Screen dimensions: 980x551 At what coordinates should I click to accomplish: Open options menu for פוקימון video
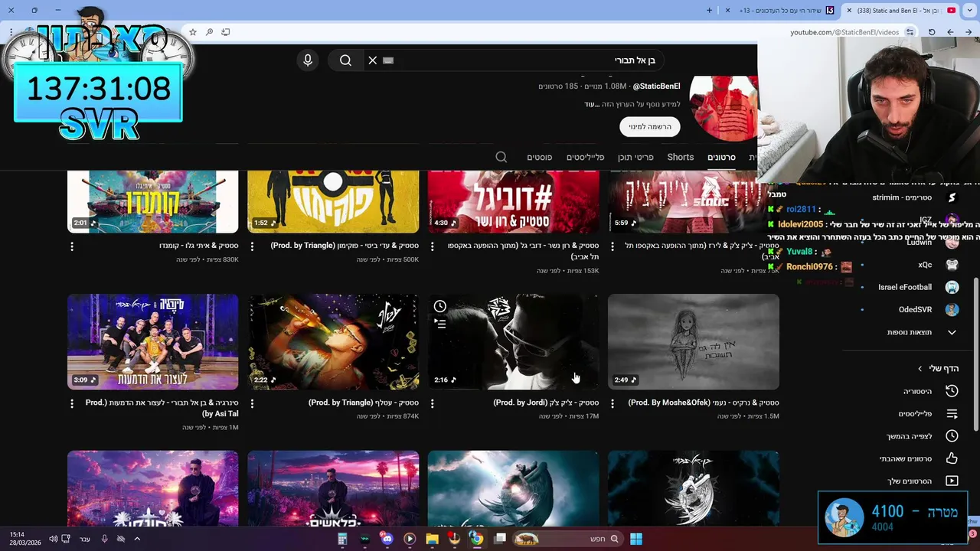(x=252, y=246)
